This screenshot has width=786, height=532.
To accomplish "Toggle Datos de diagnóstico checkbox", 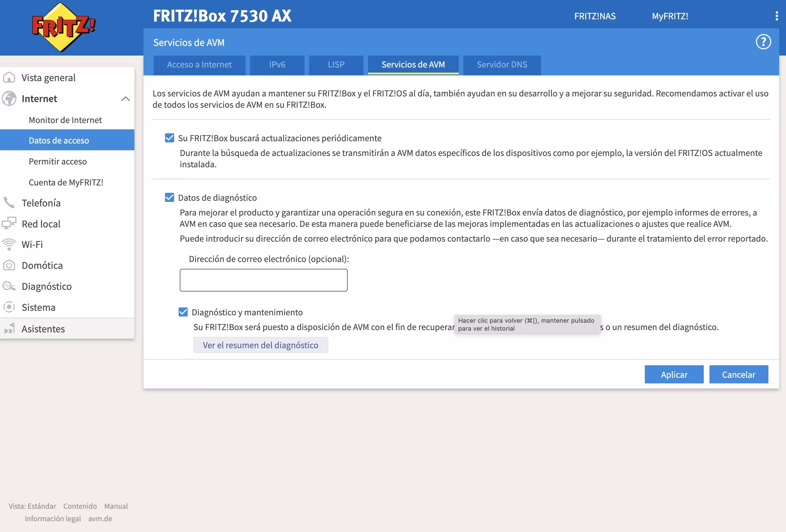I will (x=170, y=197).
